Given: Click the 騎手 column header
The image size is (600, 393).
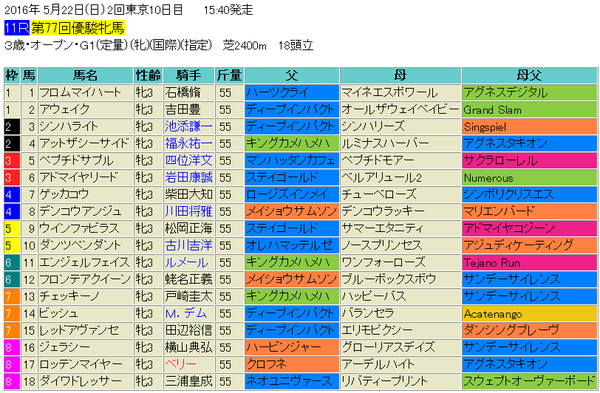Looking at the screenshot, I should (188, 75).
